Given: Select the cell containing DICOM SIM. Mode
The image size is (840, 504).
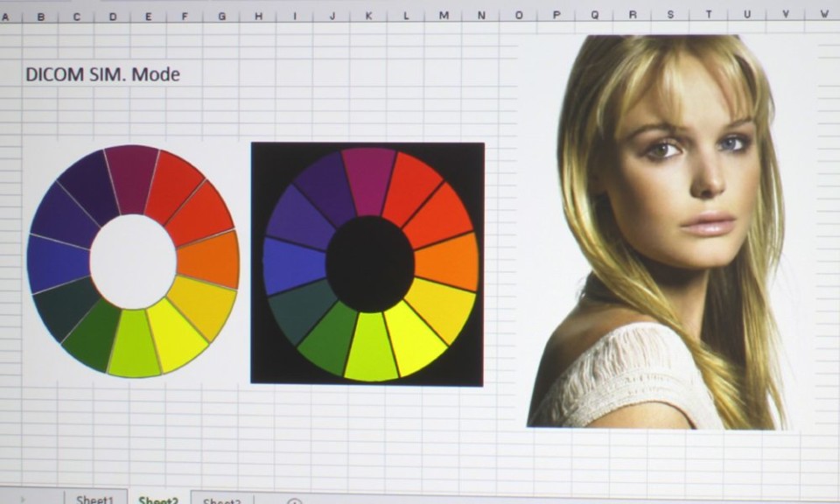Looking at the screenshot, I should [102, 74].
